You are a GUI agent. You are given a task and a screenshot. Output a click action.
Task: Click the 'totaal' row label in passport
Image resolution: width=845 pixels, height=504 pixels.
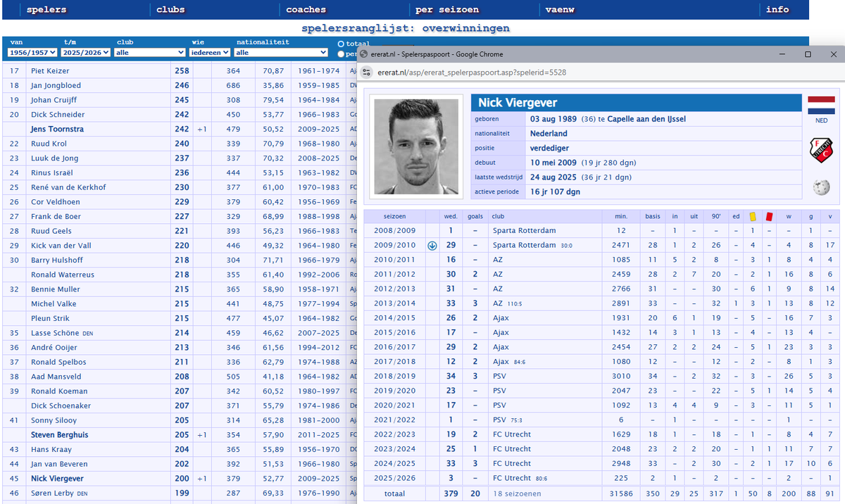pyautogui.click(x=394, y=494)
